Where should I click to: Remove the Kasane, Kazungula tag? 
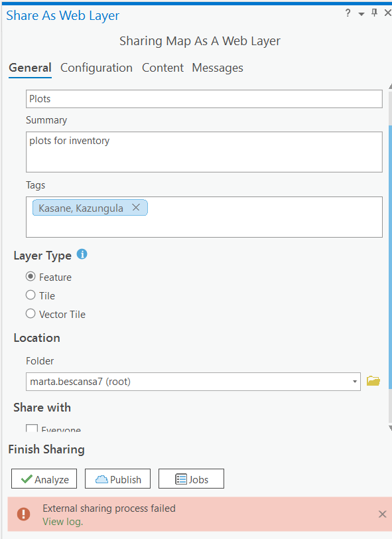tap(136, 207)
